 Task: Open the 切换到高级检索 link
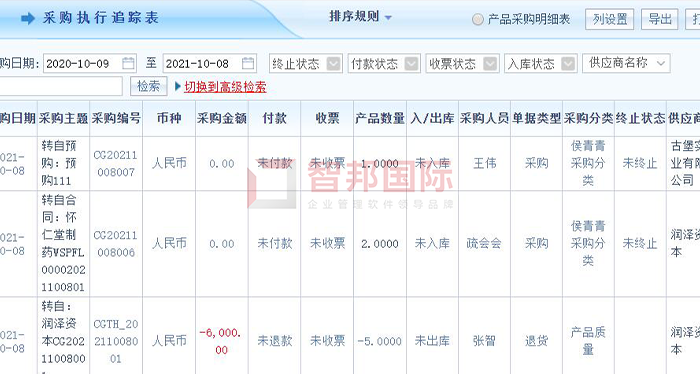click(225, 87)
